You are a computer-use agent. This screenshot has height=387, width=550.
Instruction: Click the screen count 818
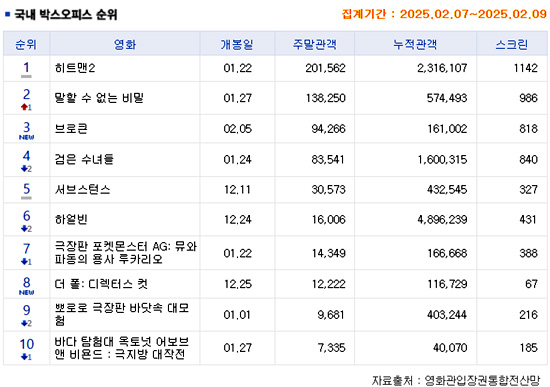(528, 129)
